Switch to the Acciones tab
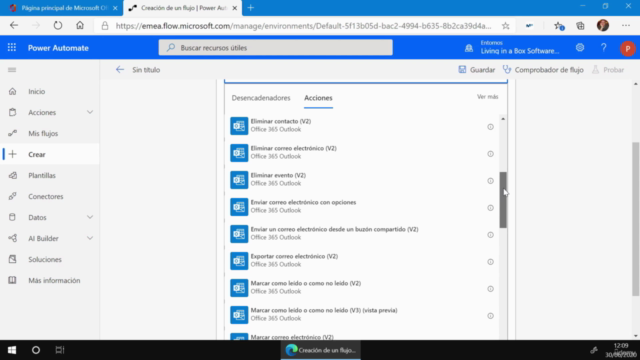 (x=318, y=98)
